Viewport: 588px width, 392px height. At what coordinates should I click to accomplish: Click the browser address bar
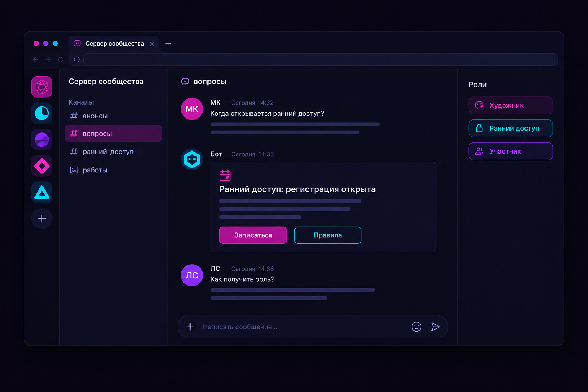pyautogui.click(x=320, y=59)
